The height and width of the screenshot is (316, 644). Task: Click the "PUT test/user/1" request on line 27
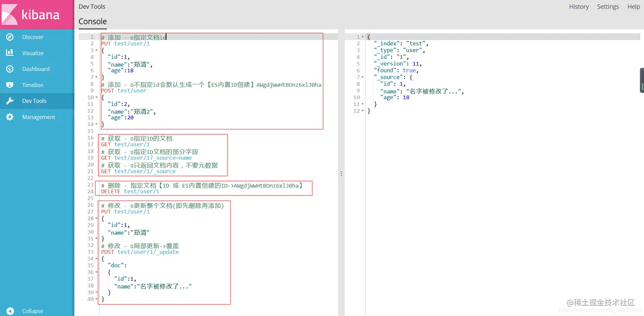pyautogui.click(x=125, y=212)
